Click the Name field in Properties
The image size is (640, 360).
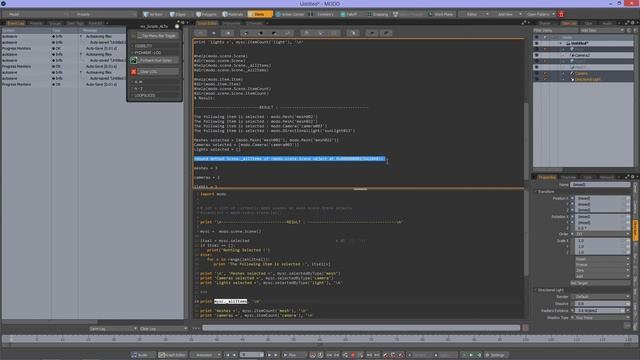[x=600, y=185]
